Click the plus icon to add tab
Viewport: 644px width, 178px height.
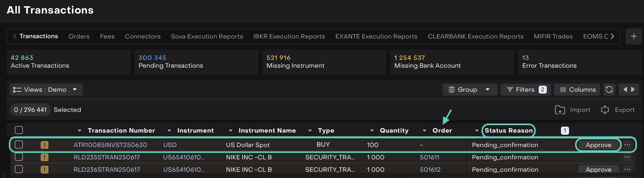click(x=634, y=36)
